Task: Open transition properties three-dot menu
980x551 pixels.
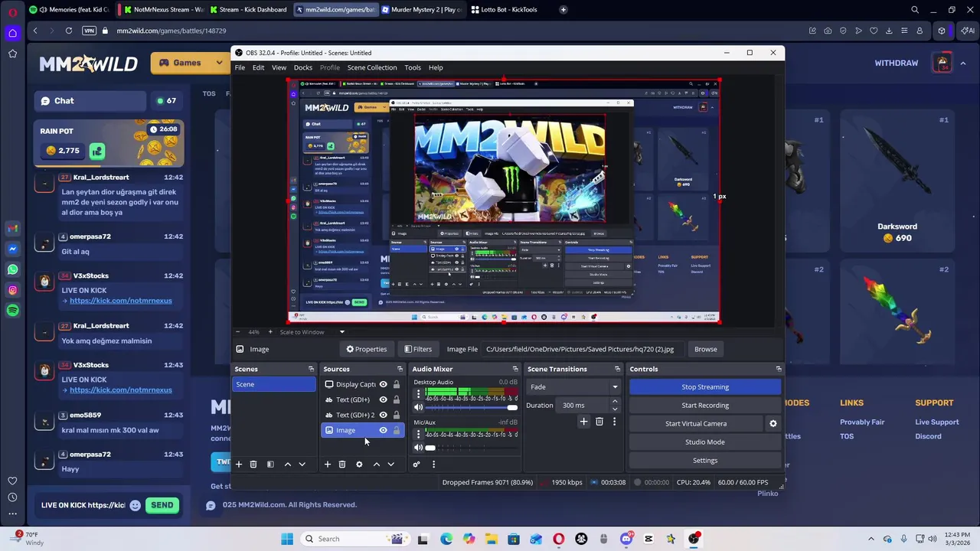Action: (x=614, y=422)
